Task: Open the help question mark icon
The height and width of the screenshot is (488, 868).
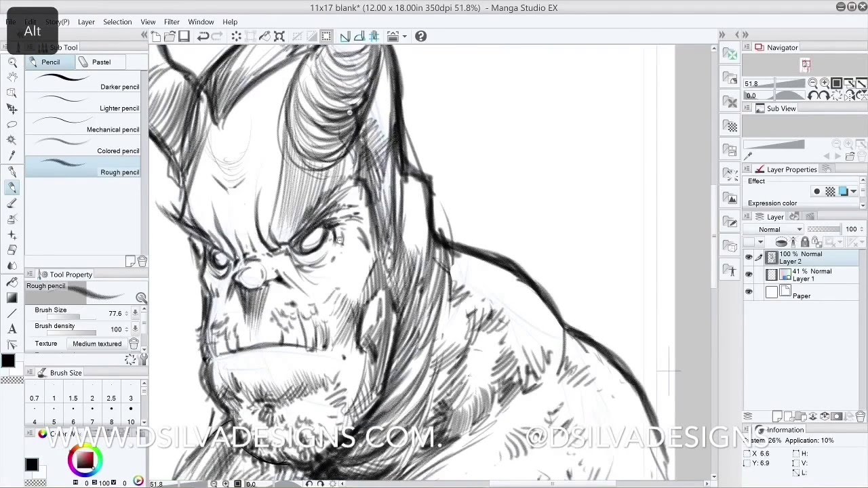Action: point(420,37)
